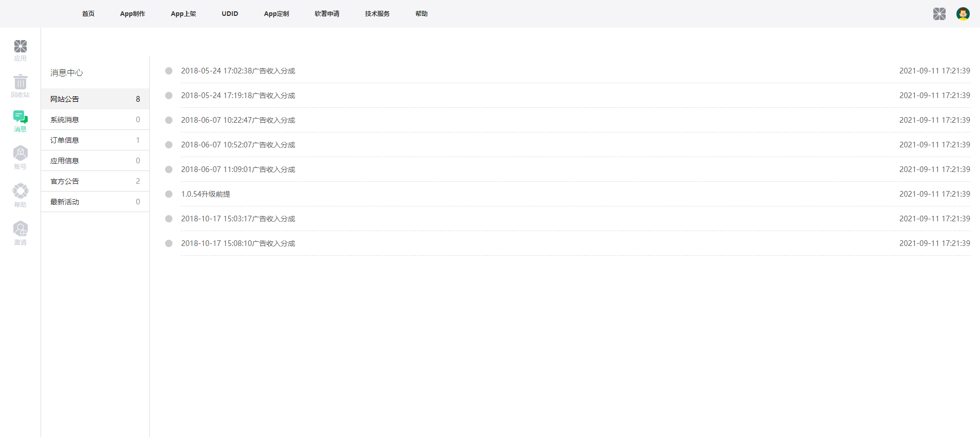980x437 pixels.
Task: Click status dot beside 2018-10-17 15:08:10 message
Action: point(169,243)
